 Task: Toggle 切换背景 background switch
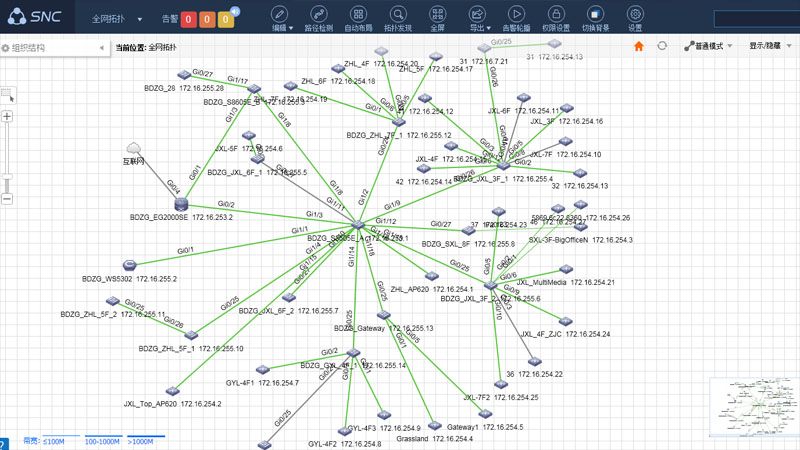595,18
